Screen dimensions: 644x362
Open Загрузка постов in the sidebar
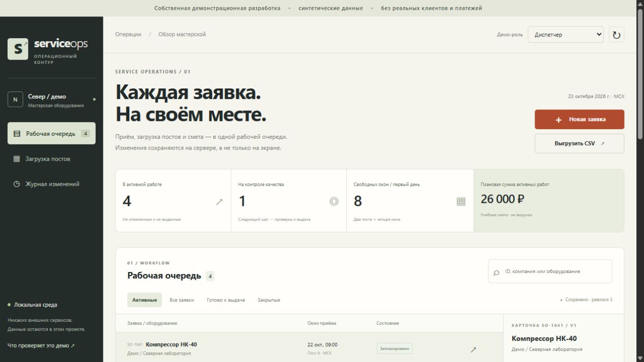click(51, 159)
